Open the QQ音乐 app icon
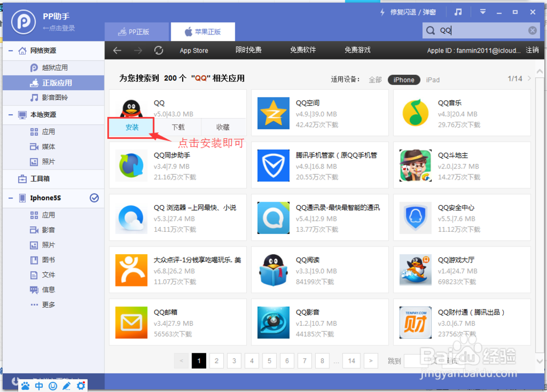The height and width of the screenshot is (392, 547). click(416, 113)
